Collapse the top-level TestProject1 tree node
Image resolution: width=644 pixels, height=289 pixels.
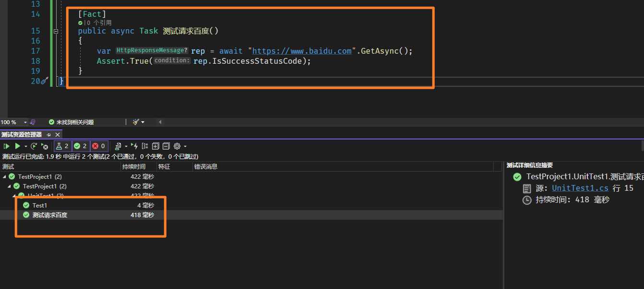[5, 177]
